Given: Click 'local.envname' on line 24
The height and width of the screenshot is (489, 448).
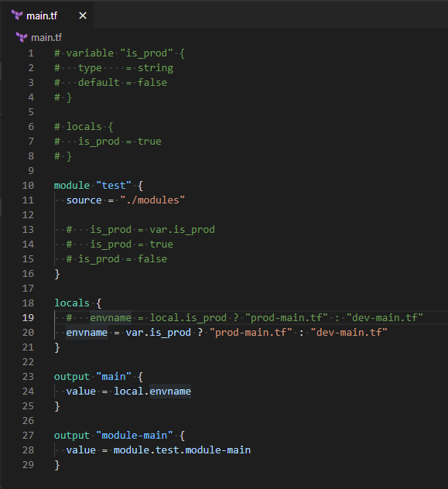Looking at the screenshot, I should [152, 392].
